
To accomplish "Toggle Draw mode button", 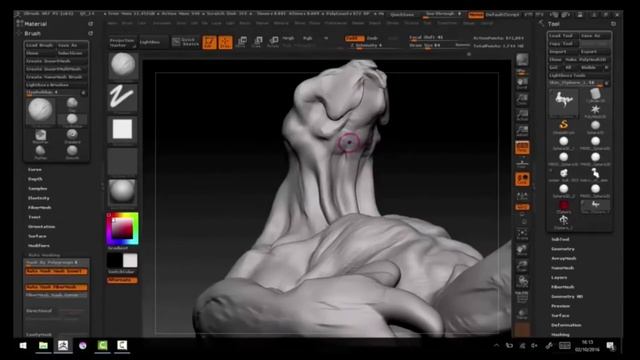I will click(x=225, y=42).
